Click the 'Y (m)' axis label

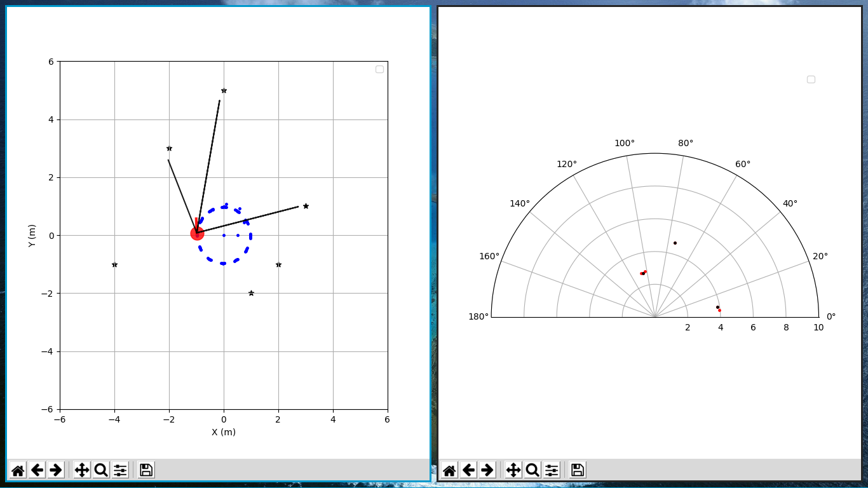pos(32,235)
